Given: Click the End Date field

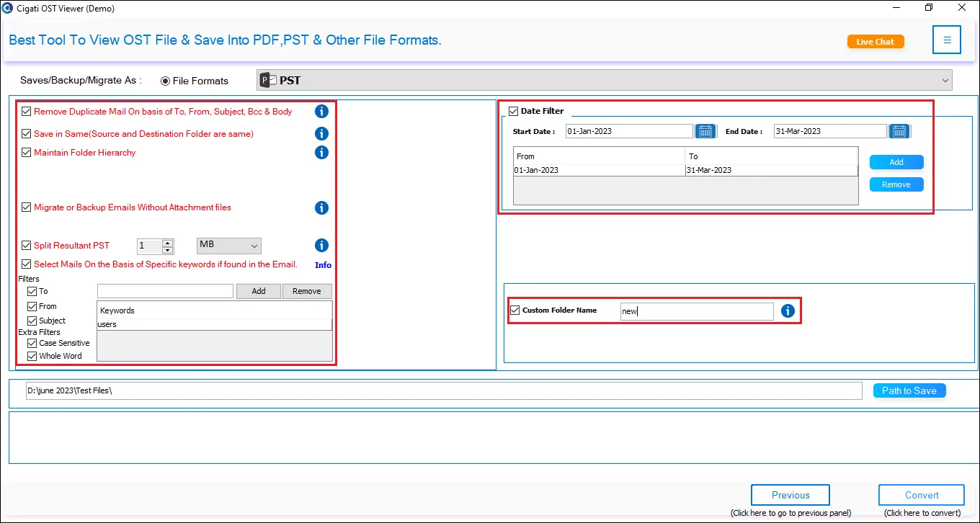Looking at the screenshot, I should [830, 131].
